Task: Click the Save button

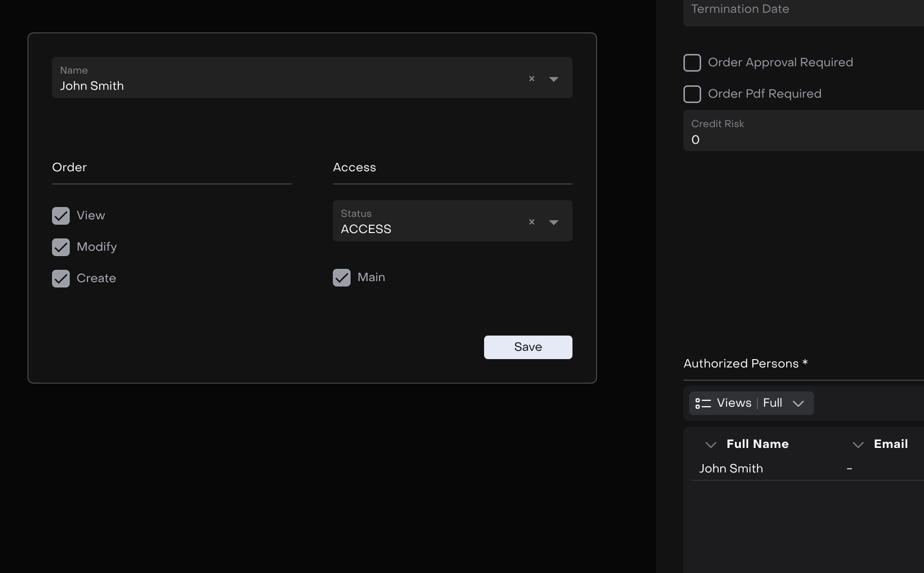Action: [528, 347]
